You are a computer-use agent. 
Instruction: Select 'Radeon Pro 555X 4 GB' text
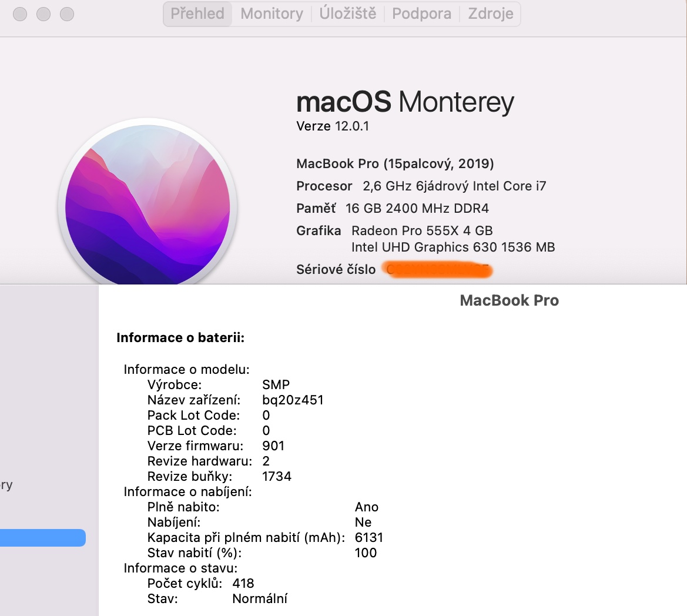[x=422, y=230]
